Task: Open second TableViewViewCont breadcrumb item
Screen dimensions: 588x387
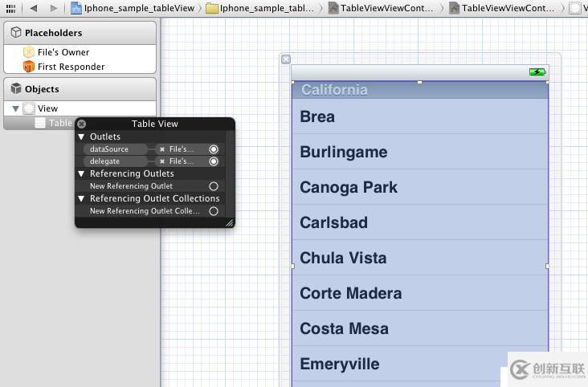Action: point(502,8)
